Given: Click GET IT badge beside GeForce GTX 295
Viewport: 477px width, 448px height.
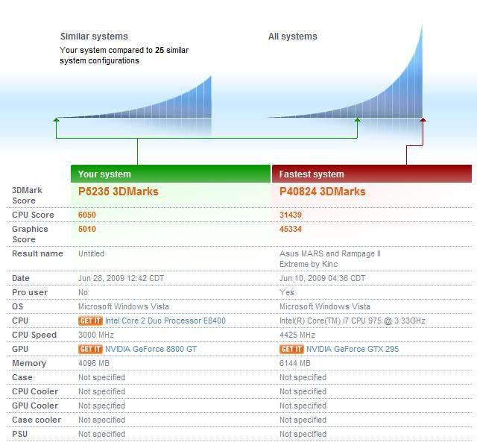Looking at the screenshot, I should pos(291,349).
